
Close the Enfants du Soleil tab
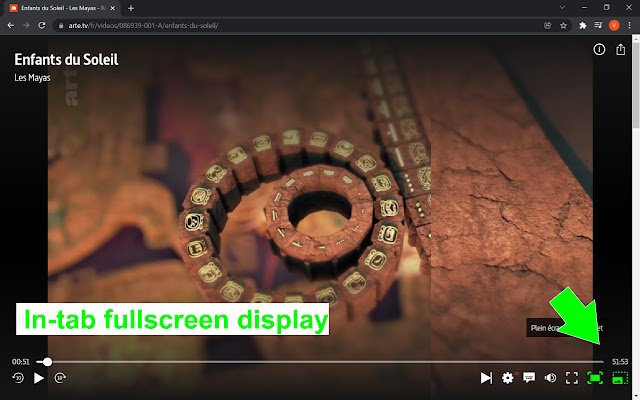pyautogui.click(x=113, y=8)
